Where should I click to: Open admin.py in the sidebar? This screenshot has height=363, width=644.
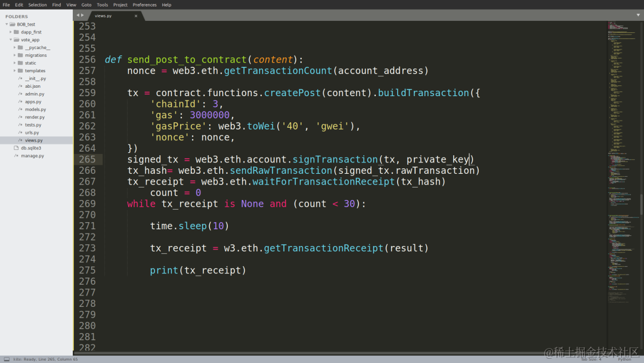[35, 94]
